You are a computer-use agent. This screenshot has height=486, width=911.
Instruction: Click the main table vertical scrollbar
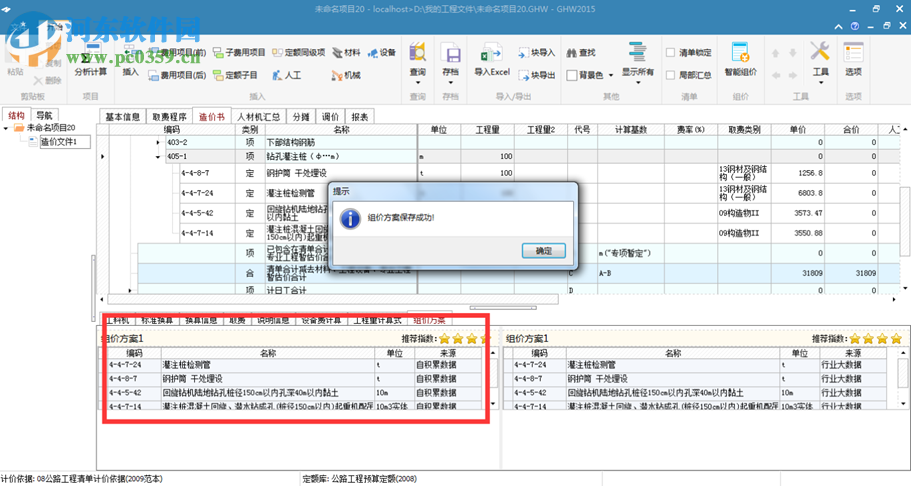pyautogui.click(x=905, y=221)
